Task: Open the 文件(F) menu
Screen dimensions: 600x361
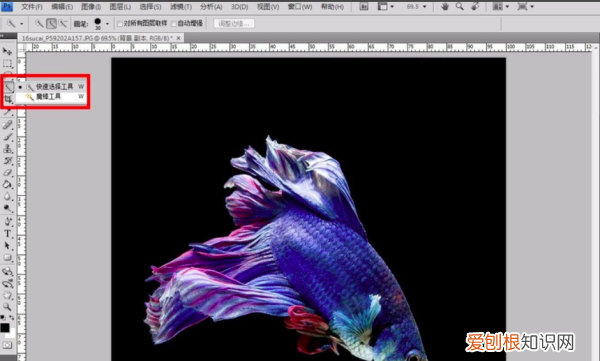Action: coord(32,7)
